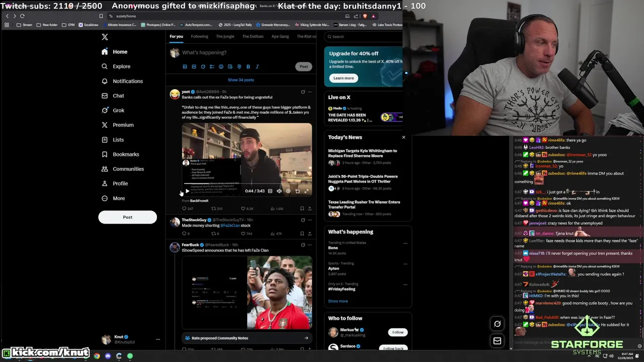
Task: Play the Banks video
Action: [187, 191]
